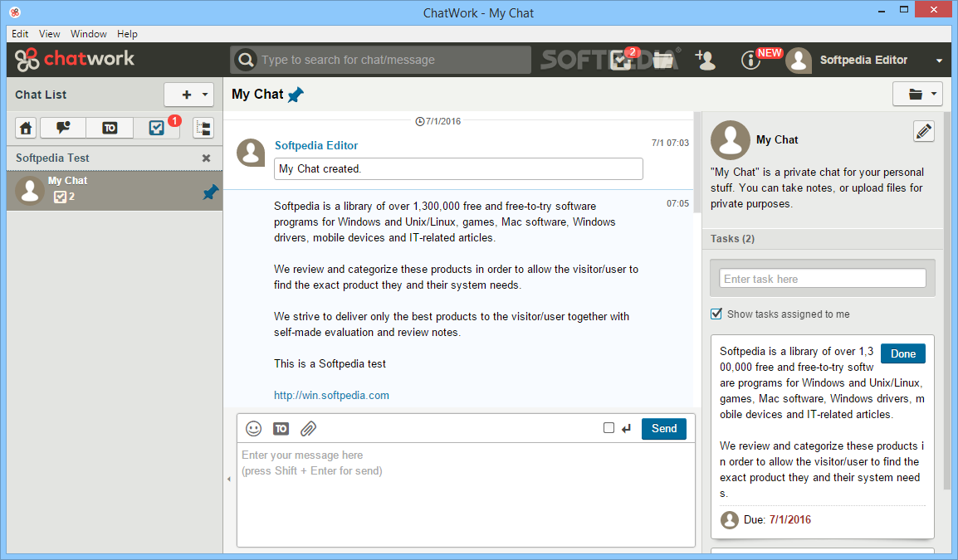Click the Tasks (2) section header
958x560 pixels.
[823, 239]
